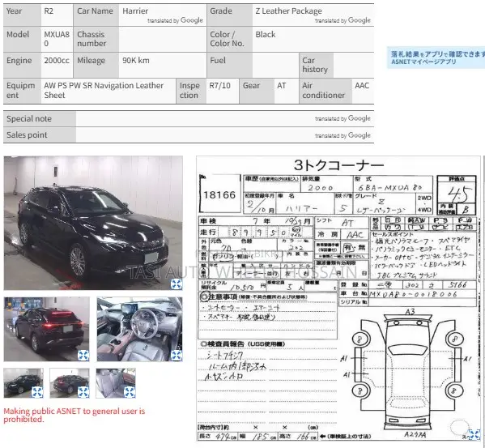Screen dimensions: 485x448
Task: Click the Chassis number value cell
Action: [163, 40]
